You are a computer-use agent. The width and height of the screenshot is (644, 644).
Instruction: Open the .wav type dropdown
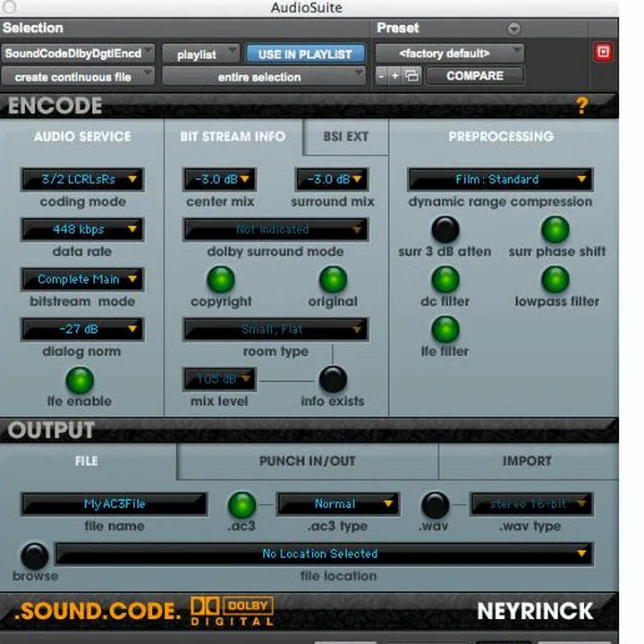pos(531,504)
